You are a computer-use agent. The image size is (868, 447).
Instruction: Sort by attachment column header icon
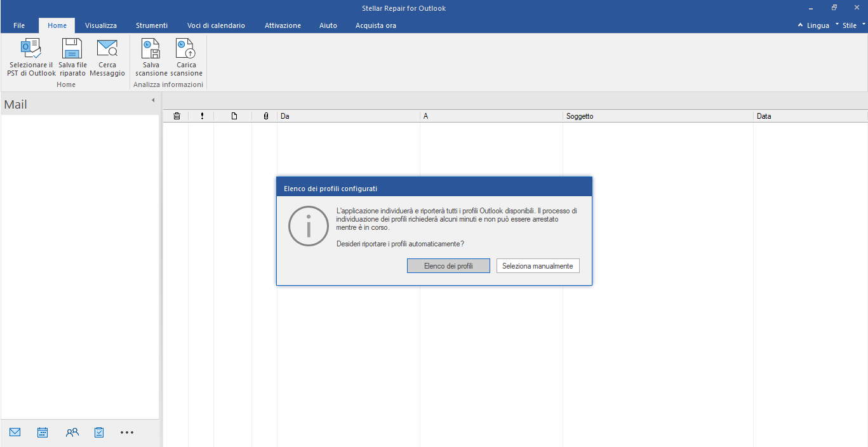(x=265, y=116)
